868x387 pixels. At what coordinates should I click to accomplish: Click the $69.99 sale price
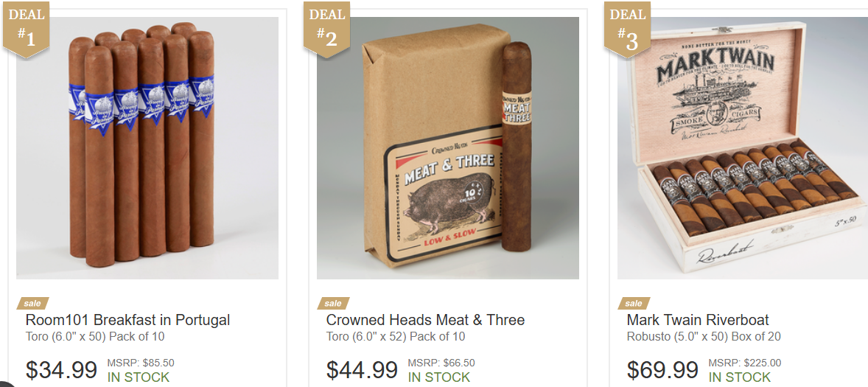coord(662,370)
